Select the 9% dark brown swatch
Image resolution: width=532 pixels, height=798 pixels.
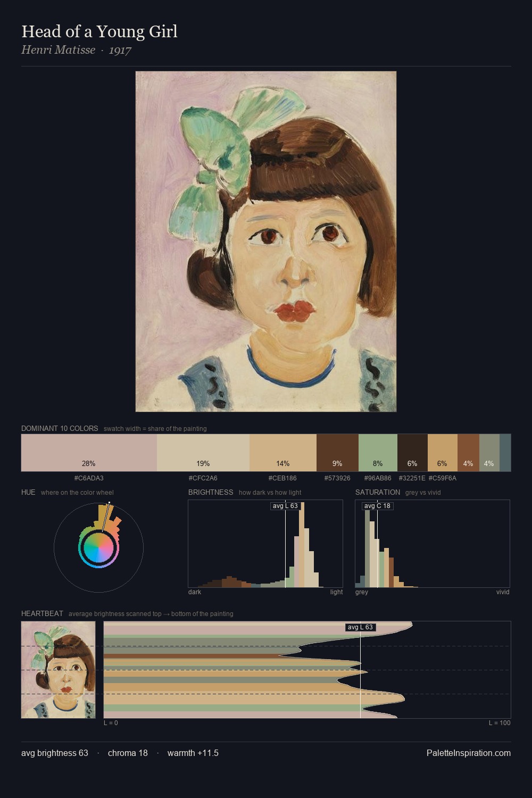point(337,453)
